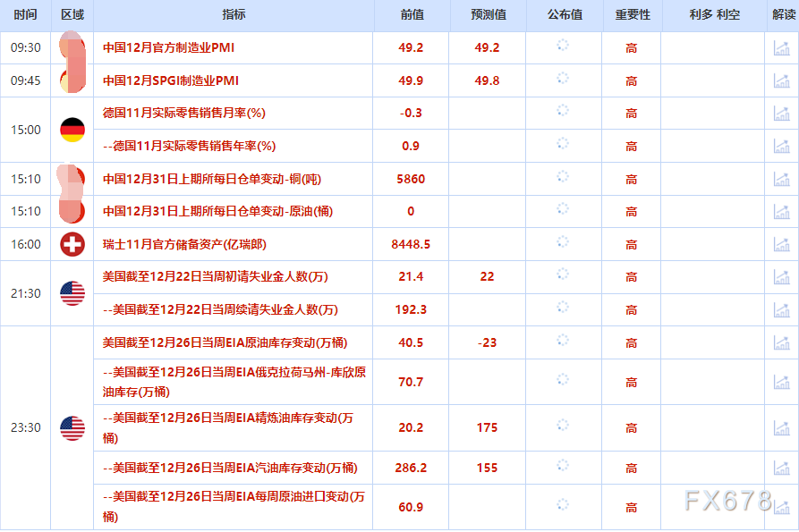Viewport: 799px width, 532px height.
Task: Click the 指标 column header
Action: tap(233, 14)
